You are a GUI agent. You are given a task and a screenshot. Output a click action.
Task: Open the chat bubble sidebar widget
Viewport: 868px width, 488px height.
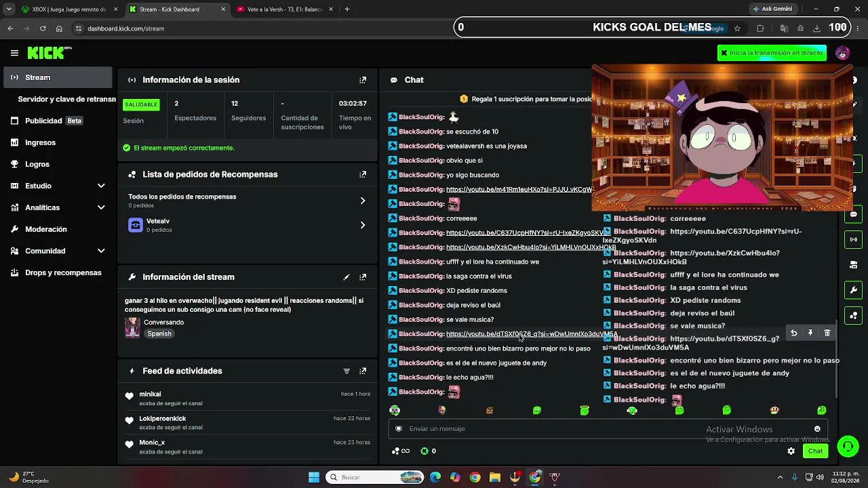pyautogui.click(x=853, y=214)
